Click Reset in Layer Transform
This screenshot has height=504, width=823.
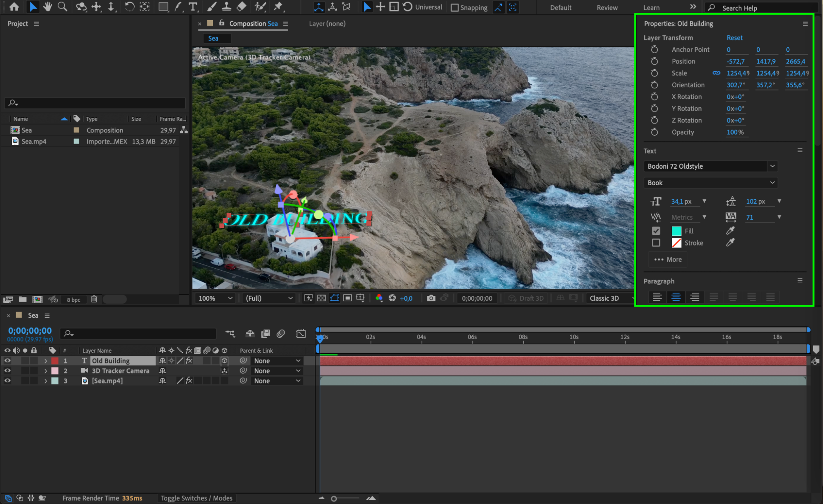(734, 37)
